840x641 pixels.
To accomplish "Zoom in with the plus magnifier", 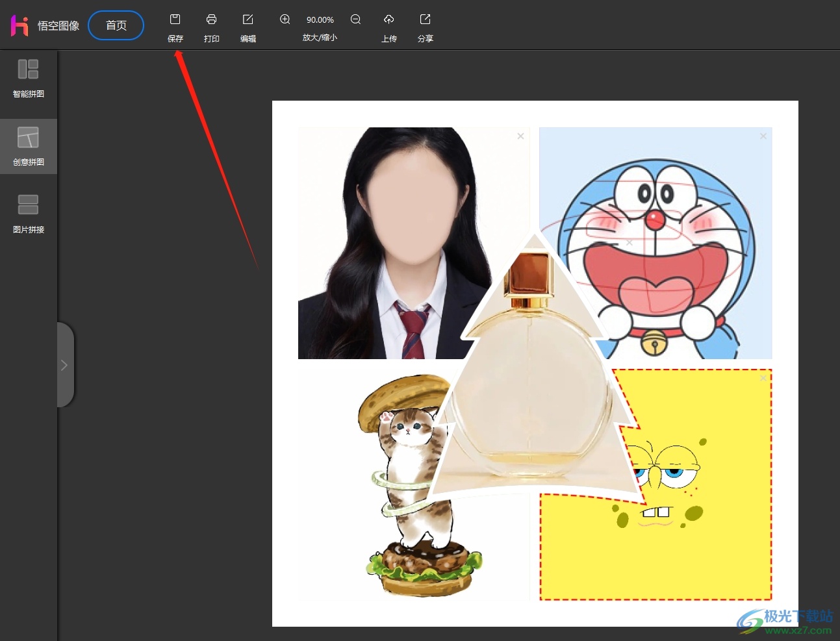I will point(285,19).
